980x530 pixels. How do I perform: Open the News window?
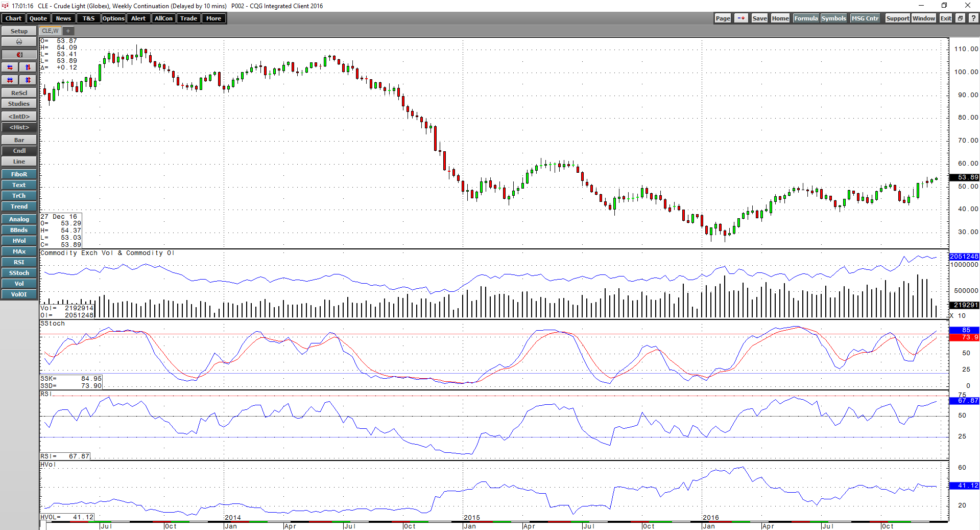click(63, 18)
